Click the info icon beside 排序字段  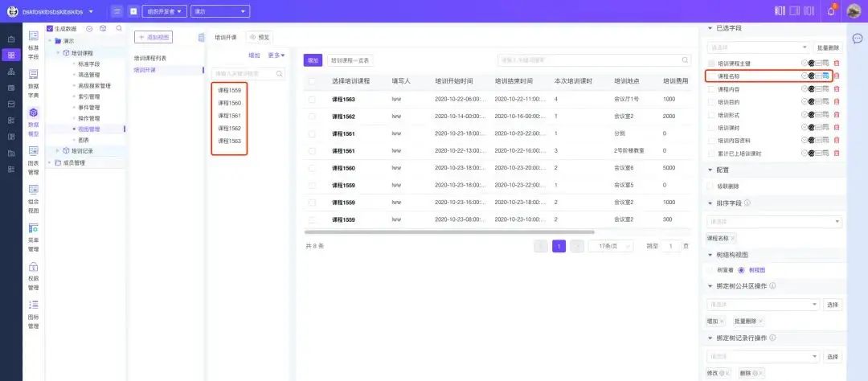point(747,203)
